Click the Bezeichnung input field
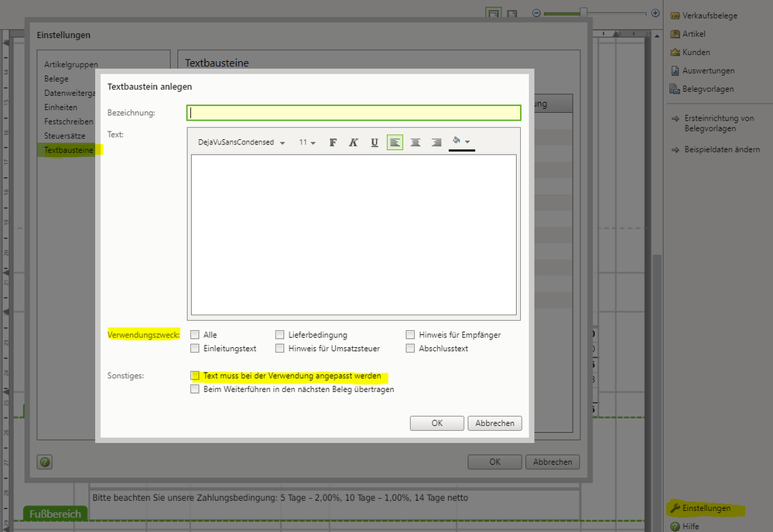The width and height of the screenshot is (773, 532). [x=354, y=113]
